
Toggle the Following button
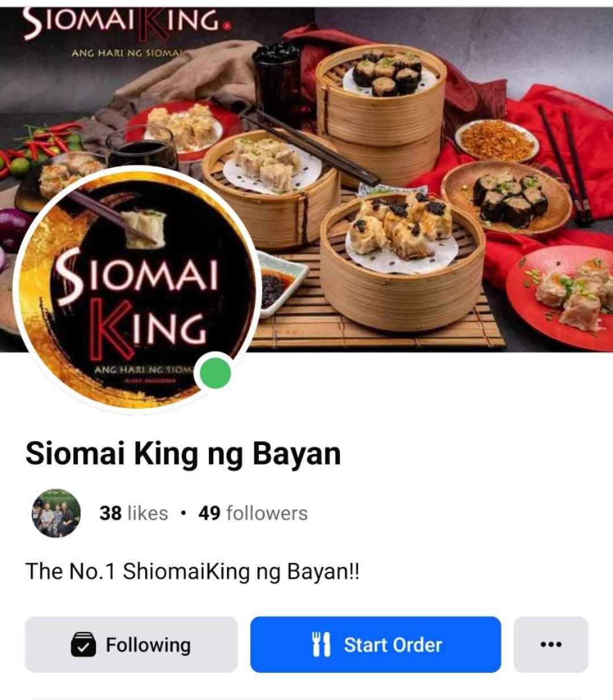tap(131, 644)
